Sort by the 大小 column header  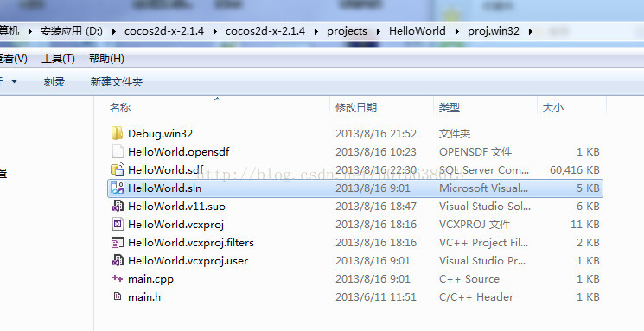click(x=553, y=107)
